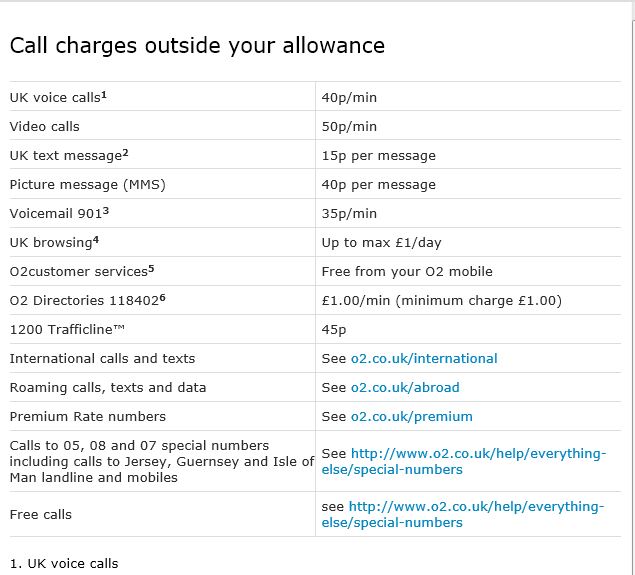This screenshot has height=575, width=635.
Task: Select the '£1.00/min (minimum charge £1.00)' text
Action: (x=441, y=301)
